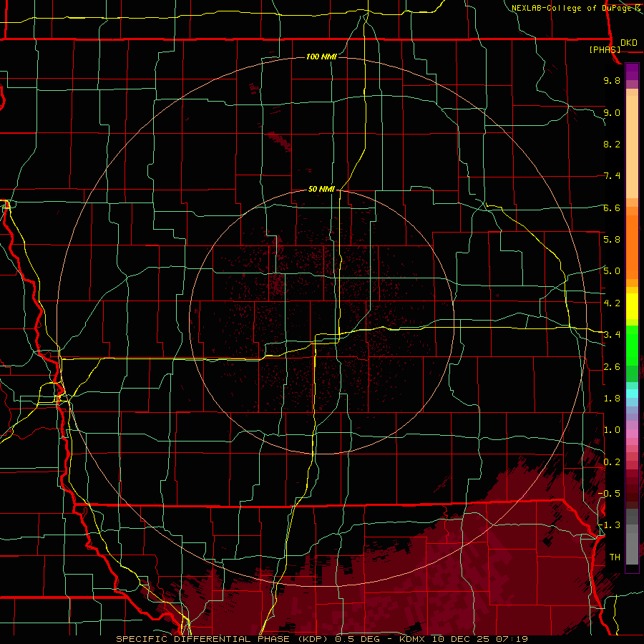Viewport: 644px width, 644px height.
Task: Click the 10 DEC 25 date in the caption
Action: pos(462,639)
